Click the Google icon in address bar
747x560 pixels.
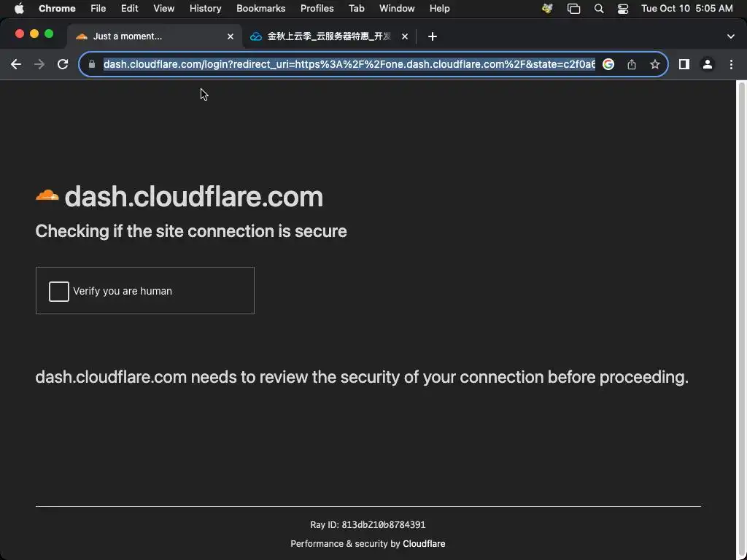point(608,64)
